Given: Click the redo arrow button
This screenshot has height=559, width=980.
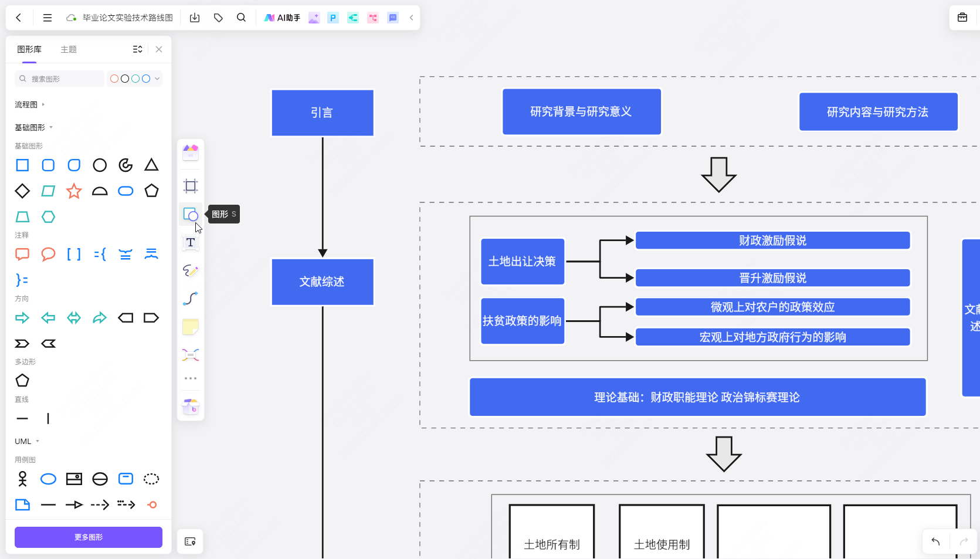Looking at the screenshot, I should 964,541.
